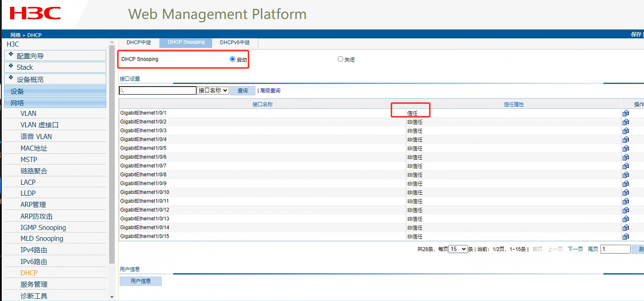Select the DHCP Snooping tab
This screenshot has width=644, height=301.
coord(186,42)
